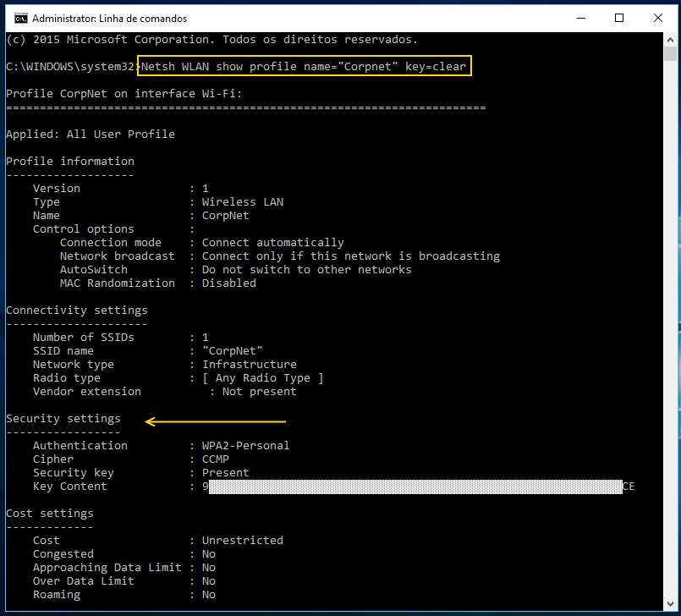Click the Command Prompt icon in the title bar
This screenshot has height=616, width=681.
coord(21,18)
